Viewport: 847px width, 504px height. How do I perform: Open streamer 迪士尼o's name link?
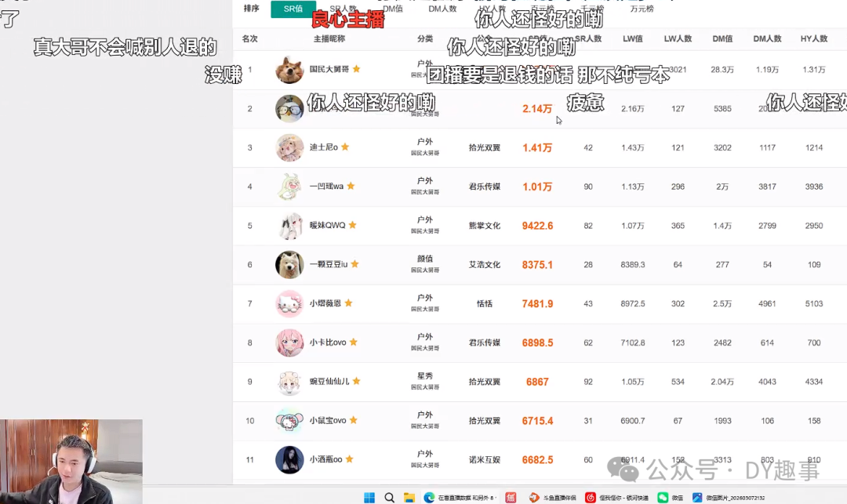coord(324,147)
